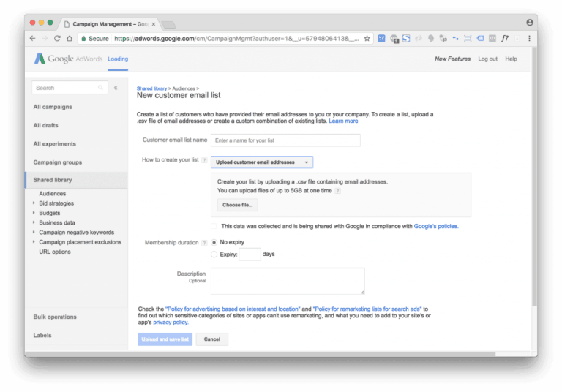Open help icon beside 5GB upload limit
This screenshot has height=392, width=562.
tap(337, 191)
